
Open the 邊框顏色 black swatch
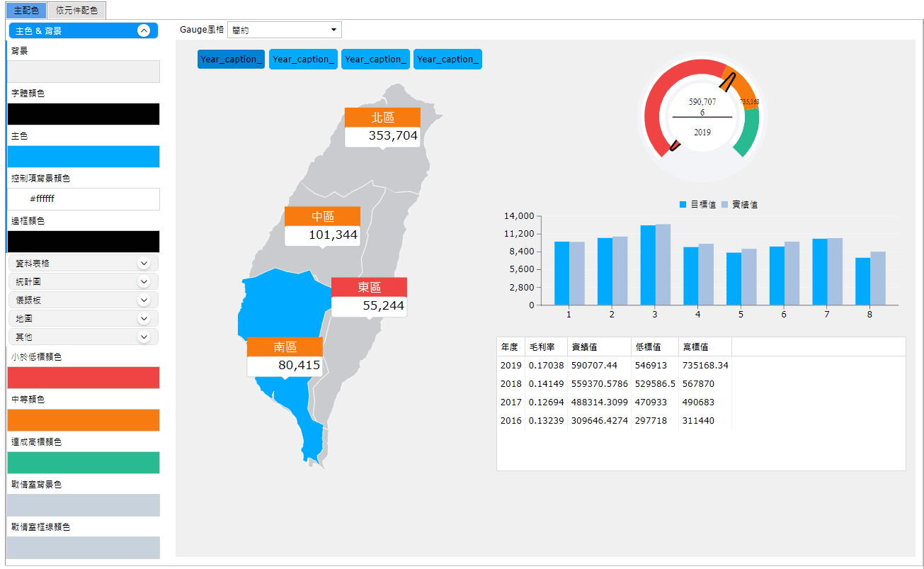84,242
